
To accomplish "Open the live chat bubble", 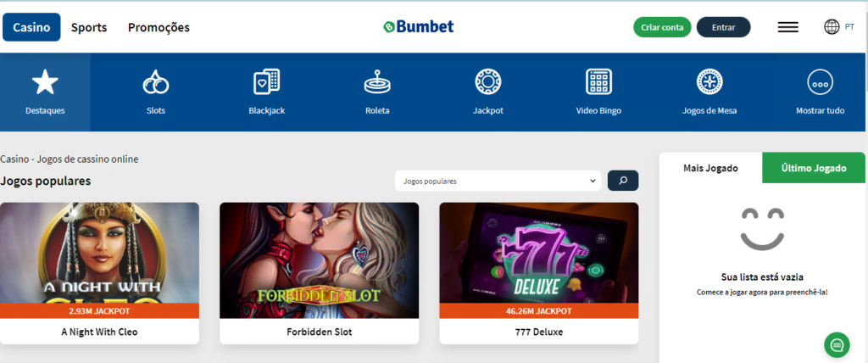I will [837, 344].
